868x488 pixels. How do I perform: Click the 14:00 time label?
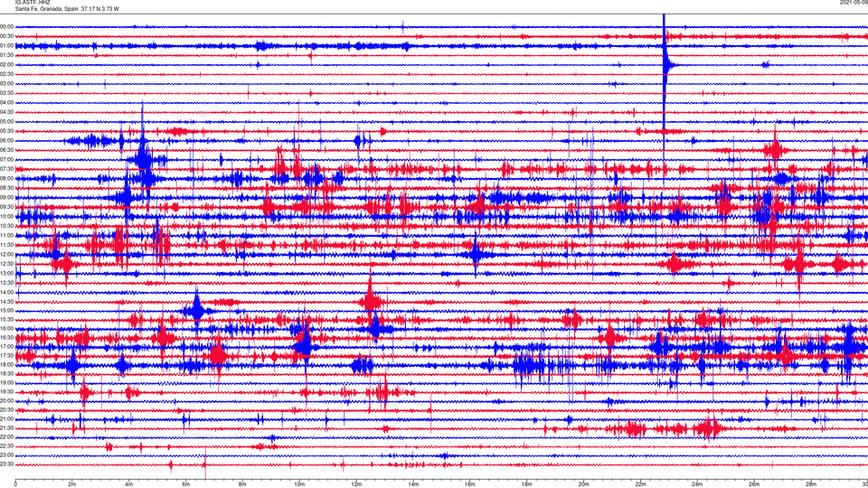coord(6,292)
